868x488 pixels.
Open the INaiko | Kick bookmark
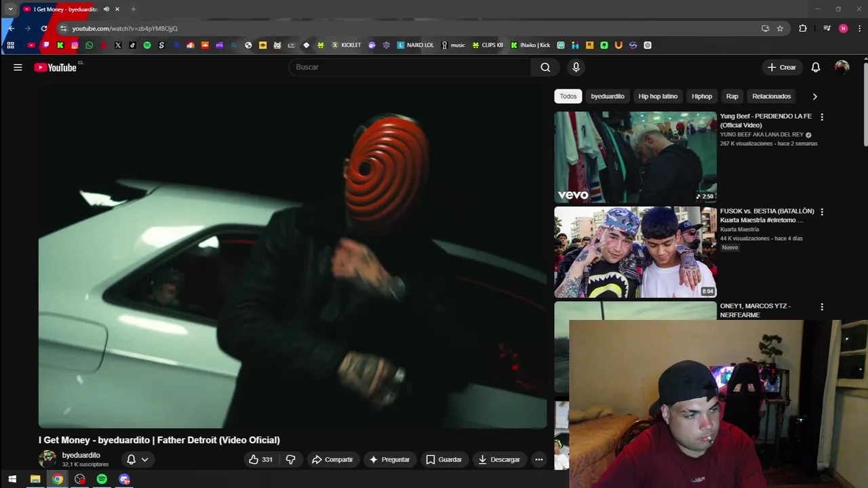(x=530, y=45)
